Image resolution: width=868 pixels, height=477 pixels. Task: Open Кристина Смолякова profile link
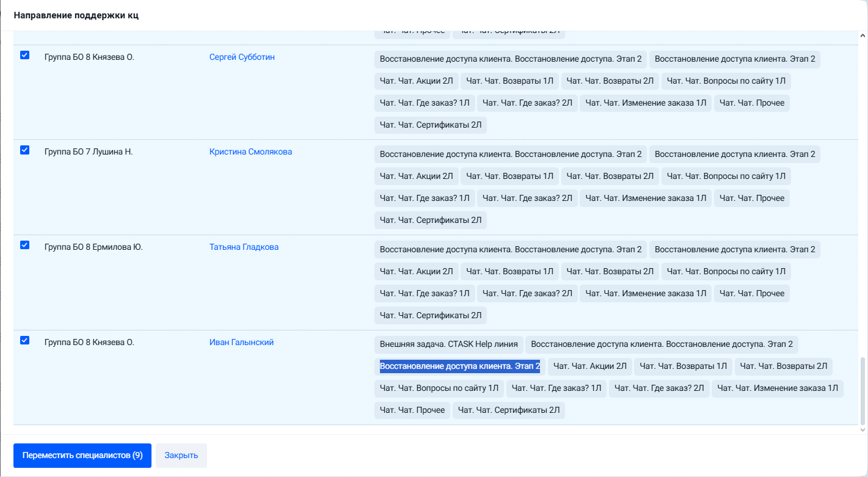tap(250, 151)
